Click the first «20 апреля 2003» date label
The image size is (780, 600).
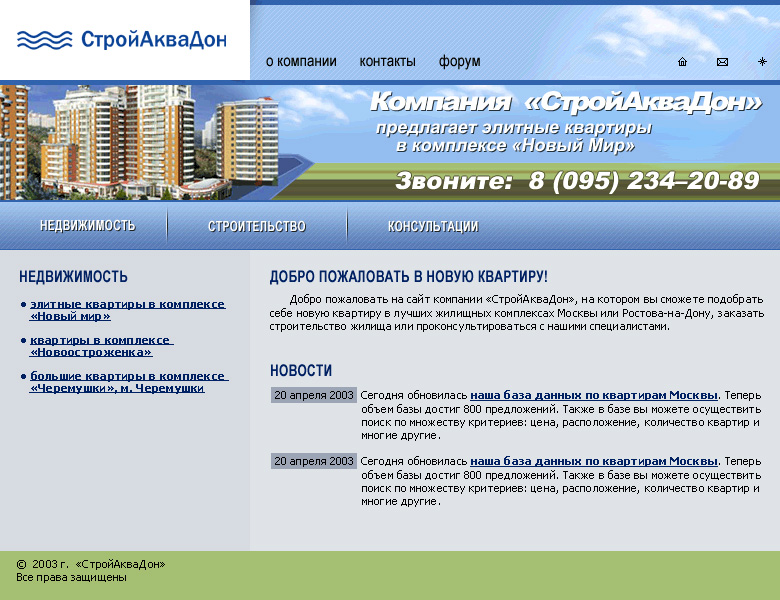tap(314, 395)
